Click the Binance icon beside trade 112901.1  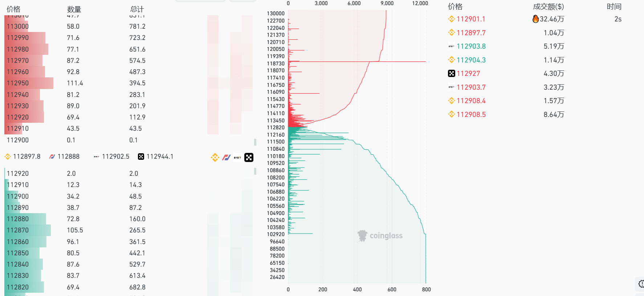[452, 19]
